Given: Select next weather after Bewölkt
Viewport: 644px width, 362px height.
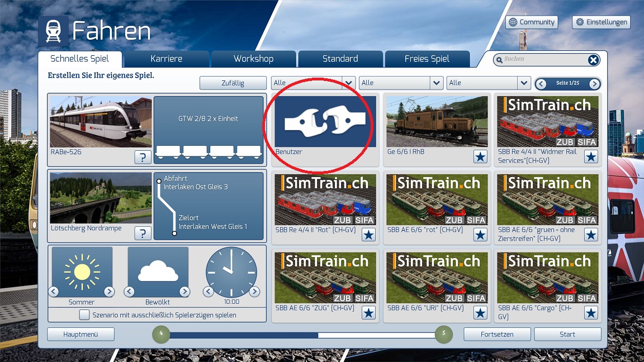Looking at the screenshot, I should pos(184,292).
